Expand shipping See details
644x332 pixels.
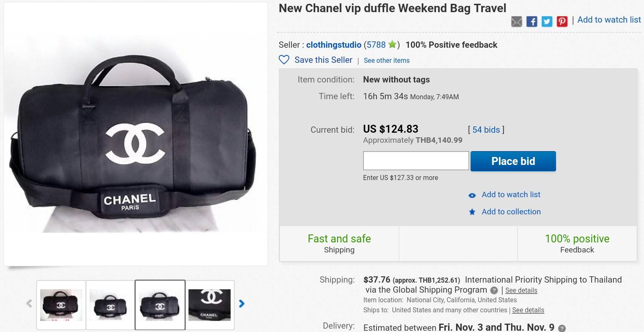pyautogui.click(x=521, y=290)
